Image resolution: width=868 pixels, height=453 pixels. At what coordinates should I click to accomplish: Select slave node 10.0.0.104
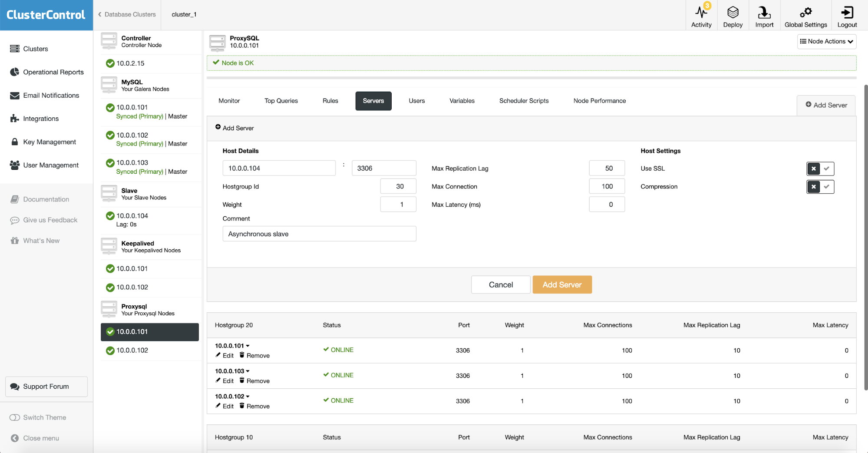[150, 220]
